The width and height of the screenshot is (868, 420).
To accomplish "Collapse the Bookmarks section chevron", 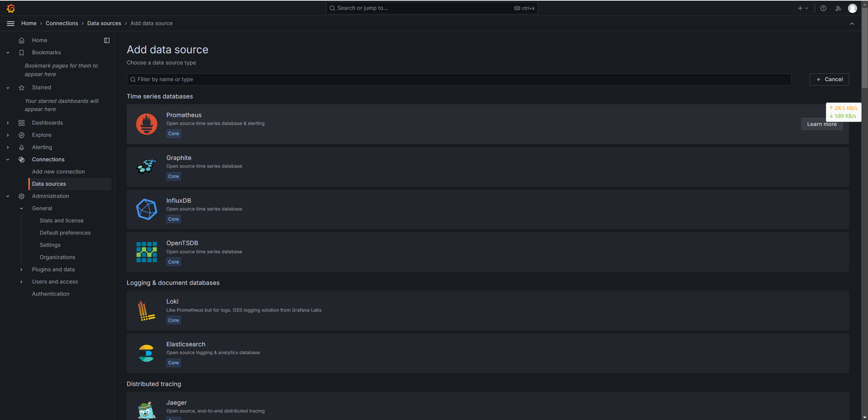I will point(8,53).
